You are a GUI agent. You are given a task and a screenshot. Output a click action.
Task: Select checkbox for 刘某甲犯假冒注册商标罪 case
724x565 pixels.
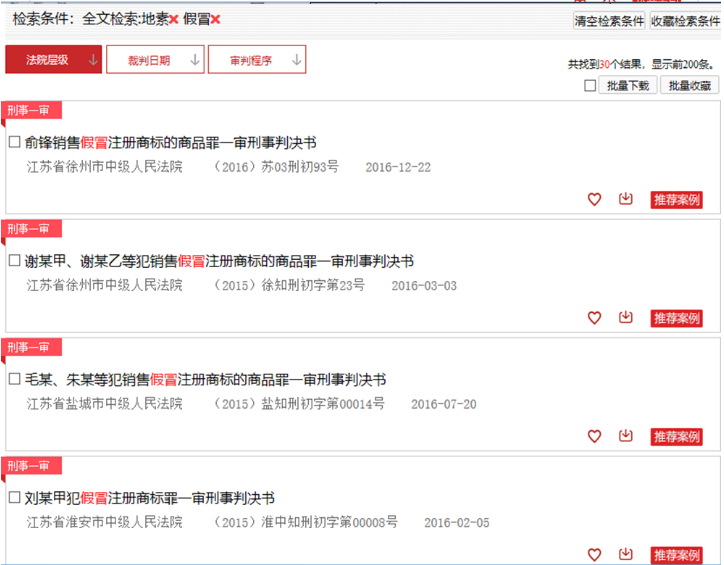[x=14, y=498]
